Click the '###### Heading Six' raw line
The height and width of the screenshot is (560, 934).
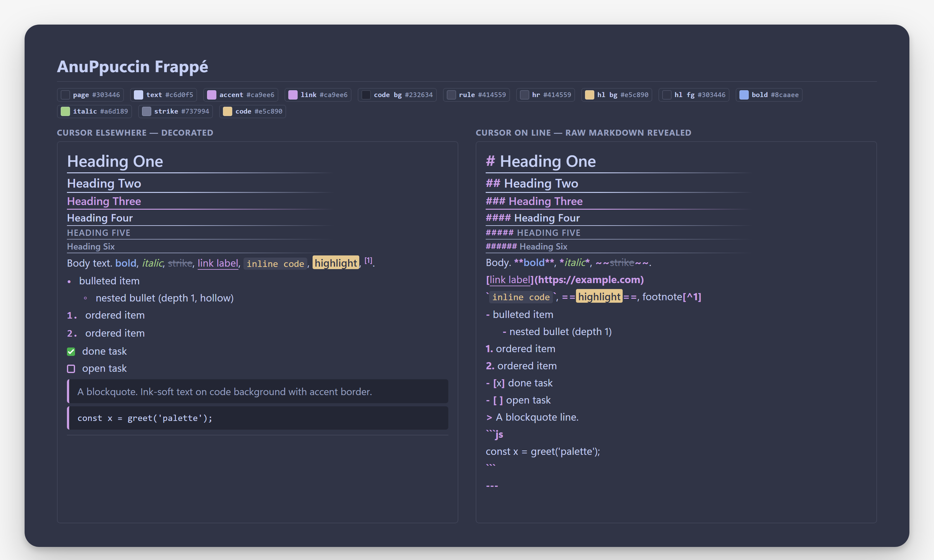tap(527, 246)
